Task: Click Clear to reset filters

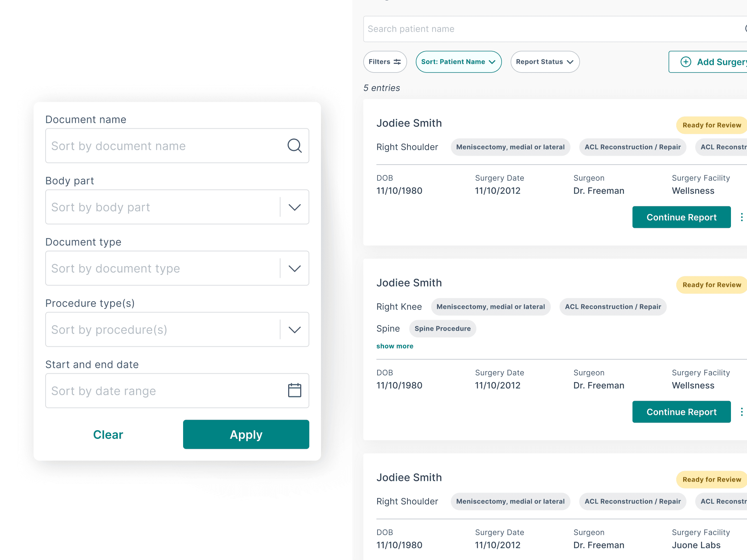Action: tap(108, 435)
